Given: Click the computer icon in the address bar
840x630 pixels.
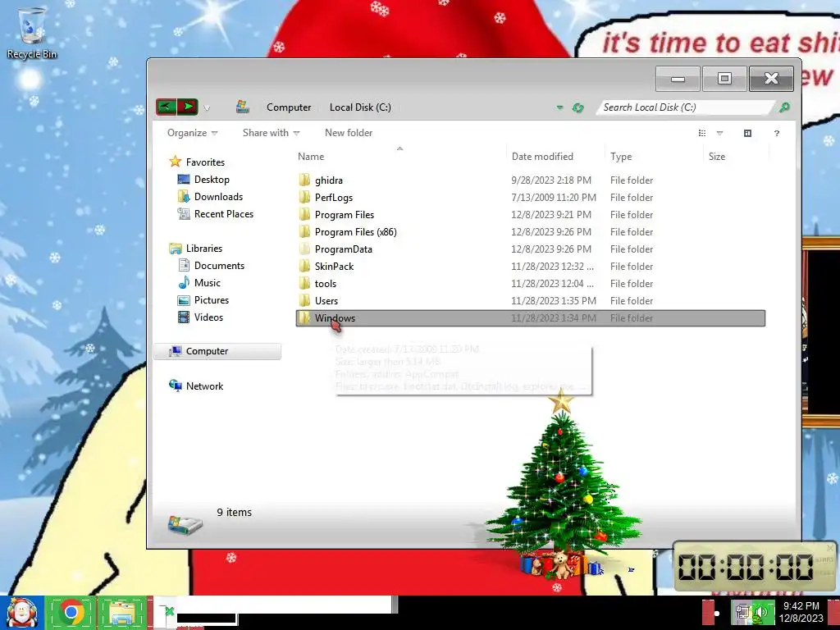Looking at the screenshot, I should pos(242,107).
